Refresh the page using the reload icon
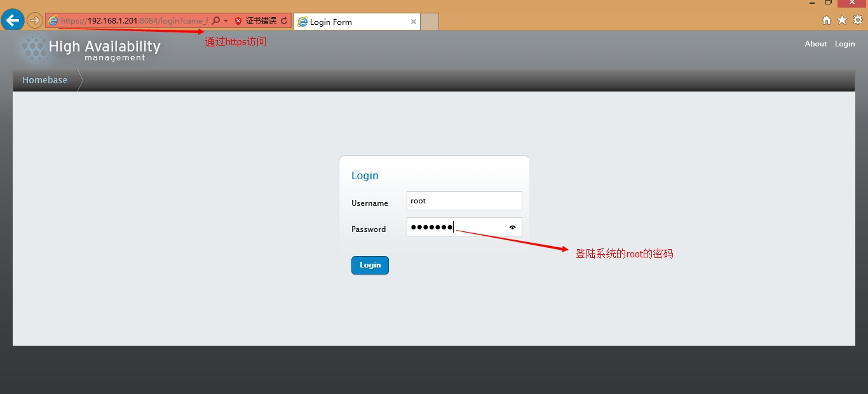Screen dimensions: 868x394 click(x=283, y=20)
